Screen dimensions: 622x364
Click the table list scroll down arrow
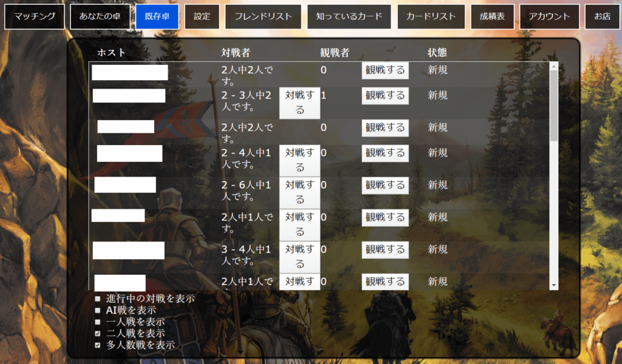[553, 285]
